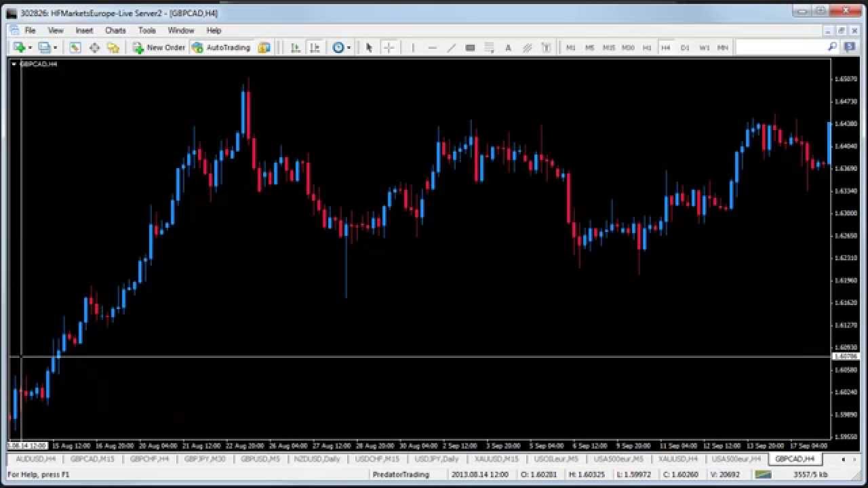Open MetaEditor icon beside AutoTrading
Image resolution: width=868 pixels, height=488 pixels.
tap(264, 47)
